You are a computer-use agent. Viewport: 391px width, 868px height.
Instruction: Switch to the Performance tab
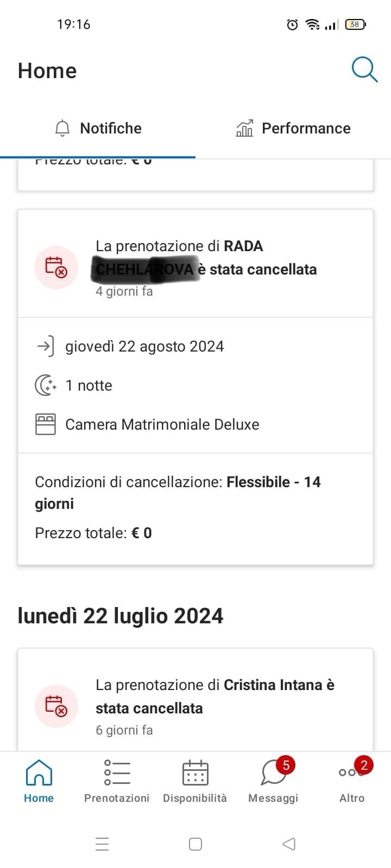293,129
